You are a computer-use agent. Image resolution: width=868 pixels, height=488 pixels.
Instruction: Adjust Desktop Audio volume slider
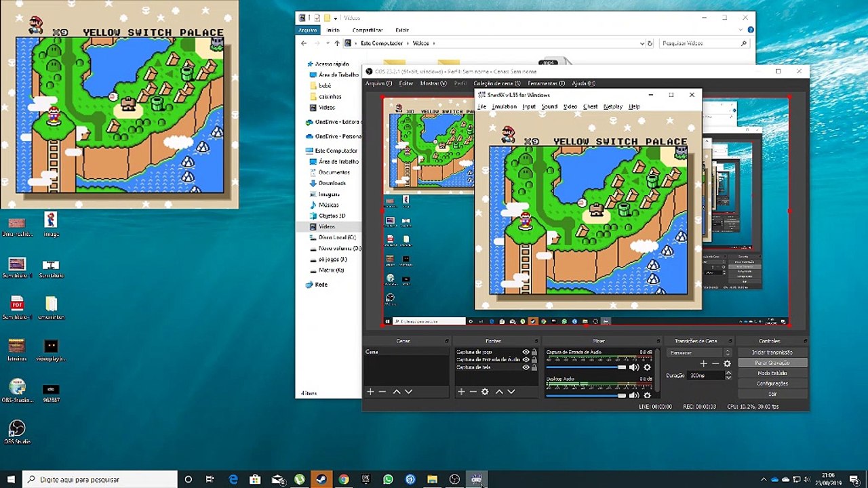[586, 395]
